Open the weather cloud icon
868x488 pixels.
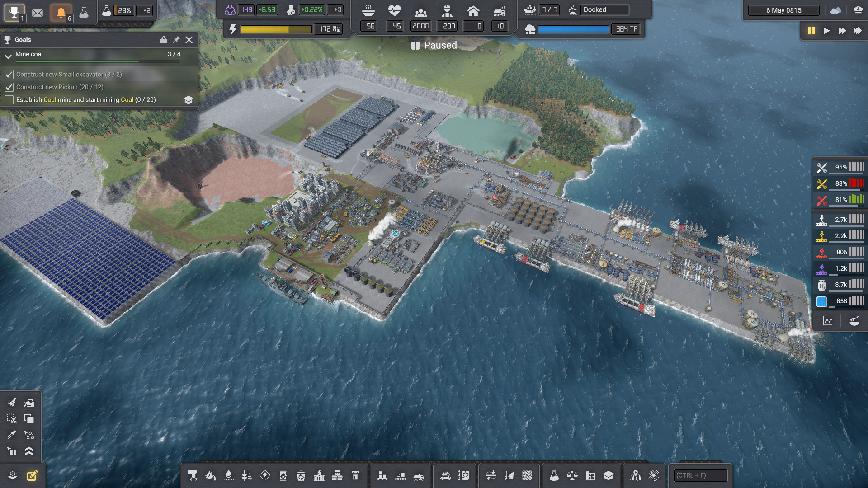836,10
